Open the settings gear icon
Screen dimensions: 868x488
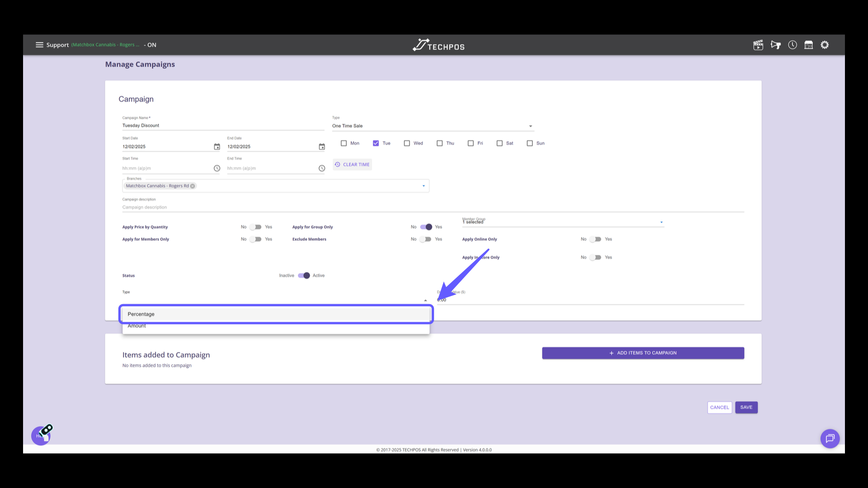[x=825, y=45]
